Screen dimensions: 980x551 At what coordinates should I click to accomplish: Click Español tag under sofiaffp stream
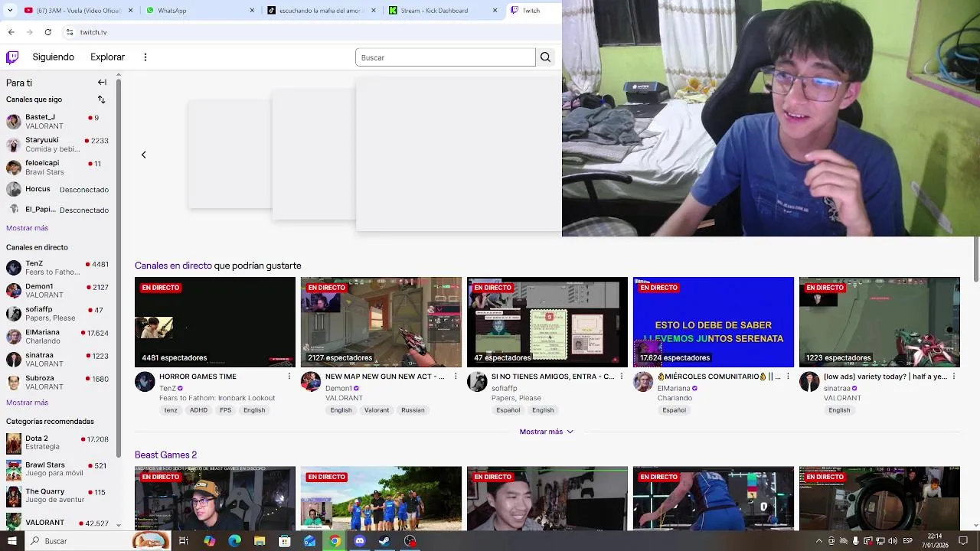pos(508,410)
